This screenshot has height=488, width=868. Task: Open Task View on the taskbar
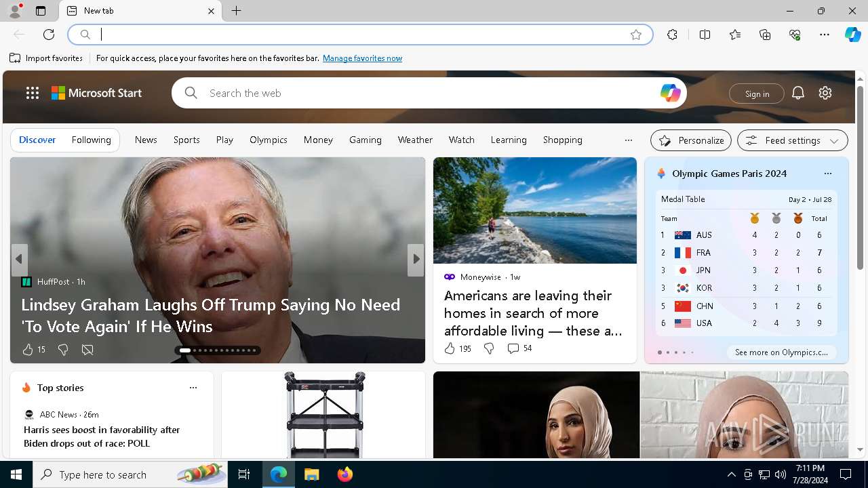click(x=244, y=474)
